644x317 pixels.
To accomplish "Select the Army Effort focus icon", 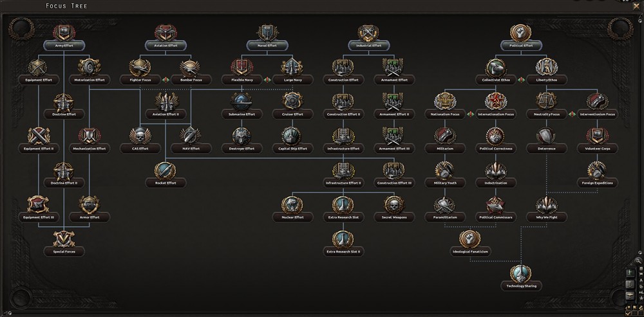I will pos(64,33).
